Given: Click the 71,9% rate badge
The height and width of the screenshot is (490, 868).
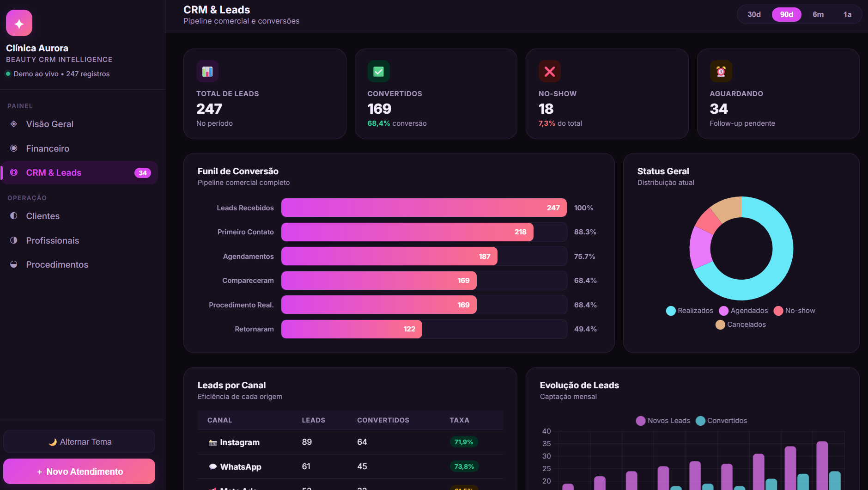Looking at the screenshot, I should (464, 442).
